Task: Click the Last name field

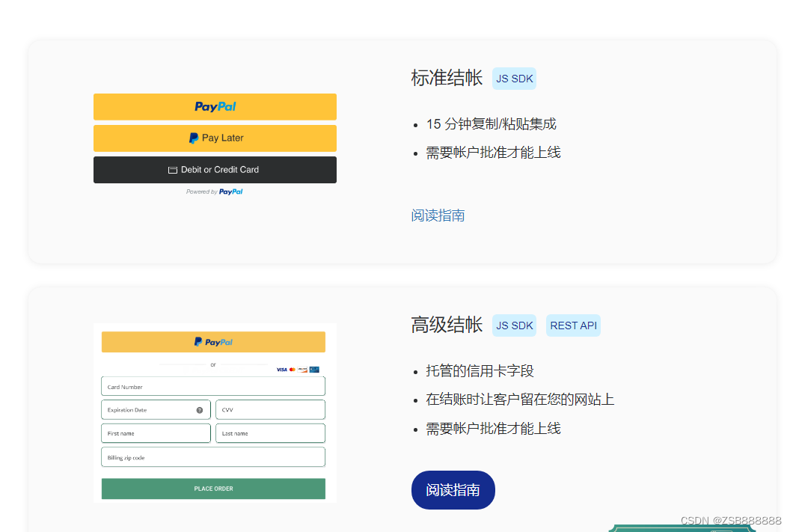Action: (271, 433)
